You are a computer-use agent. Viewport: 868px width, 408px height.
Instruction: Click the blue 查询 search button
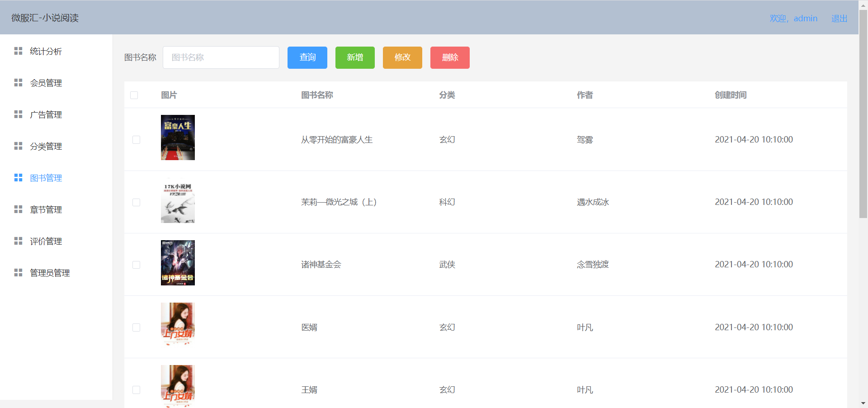point(307,57)
